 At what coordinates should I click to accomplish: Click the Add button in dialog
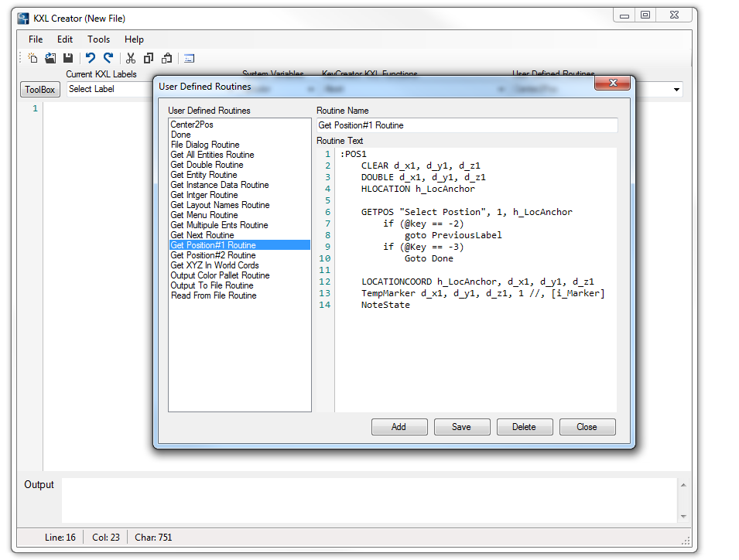click(399, 427)
